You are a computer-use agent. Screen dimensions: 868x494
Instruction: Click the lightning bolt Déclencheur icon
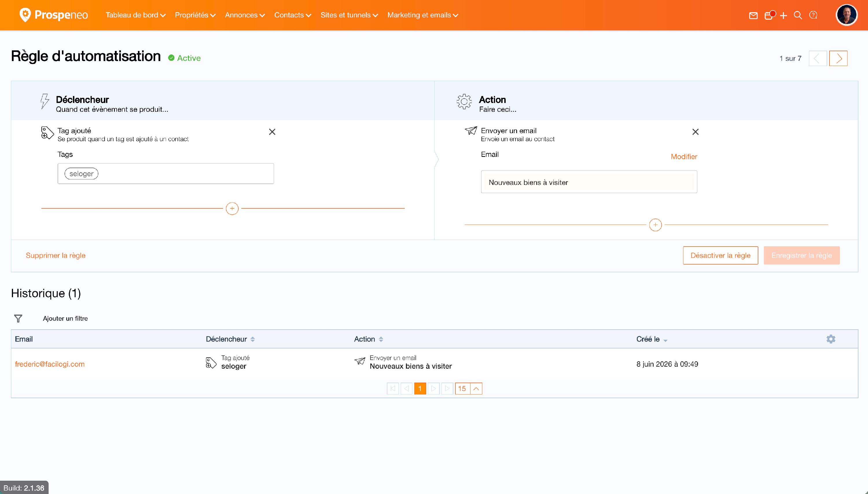pos(45,101)
